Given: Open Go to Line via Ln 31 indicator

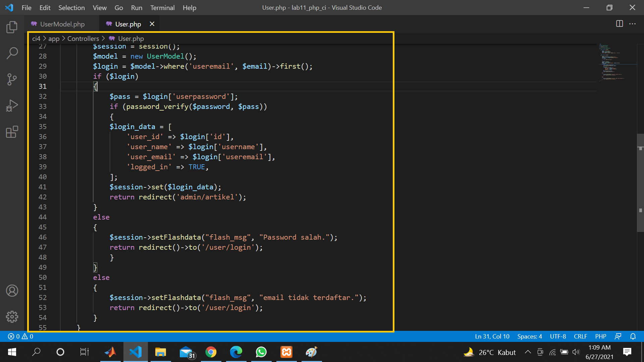Looking at the screenshot, I should [492, 336].
